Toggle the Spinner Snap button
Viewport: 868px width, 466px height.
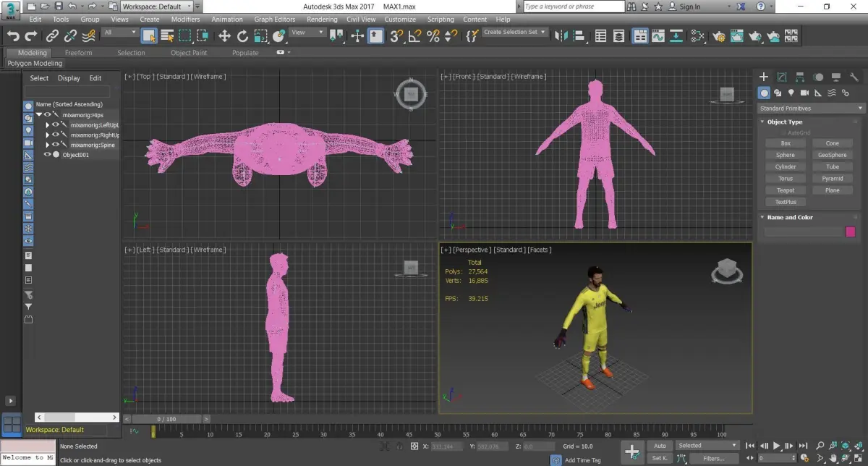[449, 35]
